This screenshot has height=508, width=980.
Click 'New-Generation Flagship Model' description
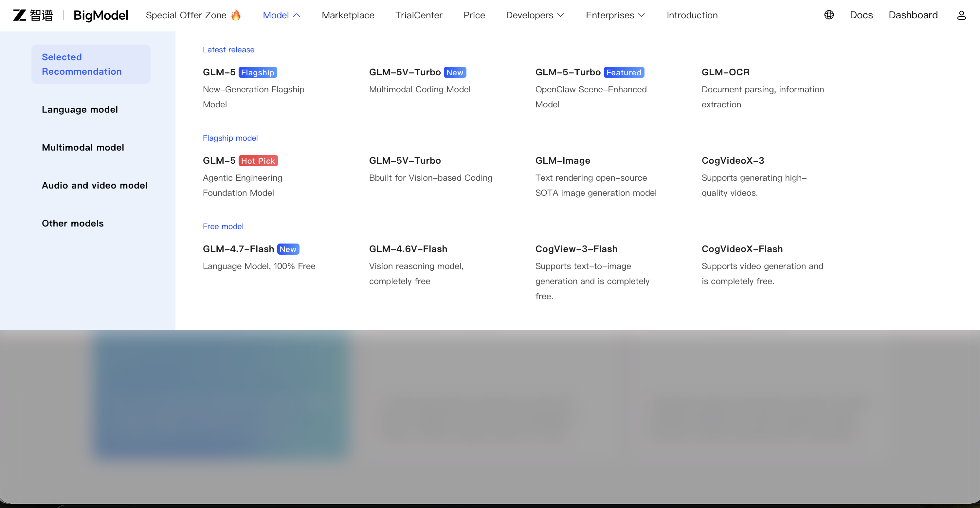(253, 97)
